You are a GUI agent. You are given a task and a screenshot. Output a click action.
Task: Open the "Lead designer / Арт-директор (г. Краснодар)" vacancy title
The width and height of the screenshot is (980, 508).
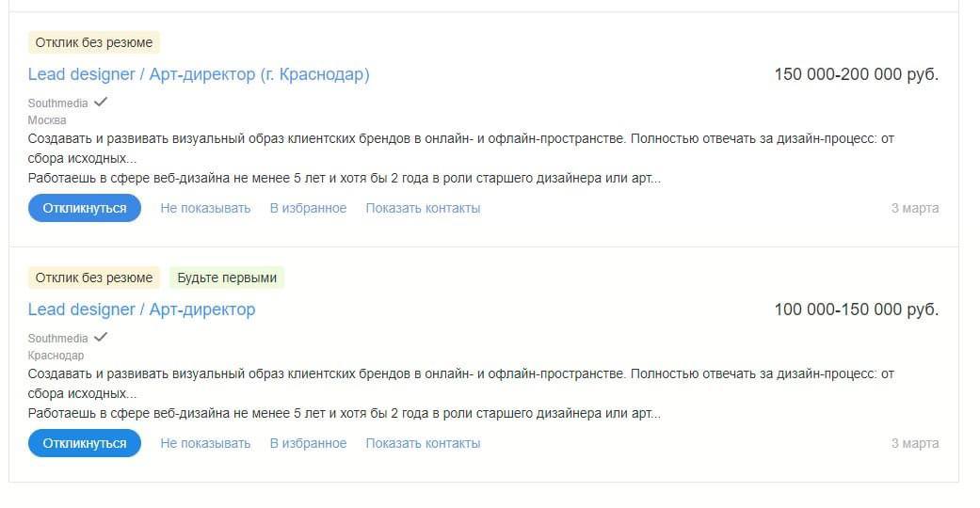point(199,74)
